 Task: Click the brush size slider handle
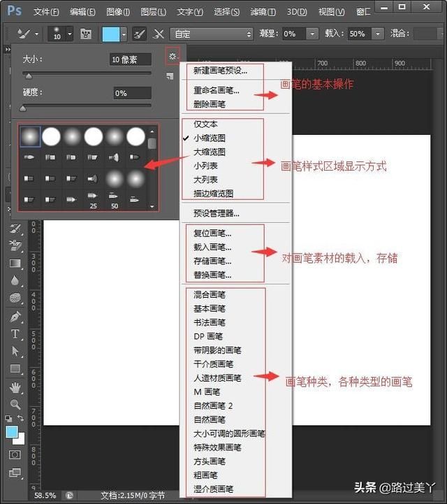coord(29,76)
